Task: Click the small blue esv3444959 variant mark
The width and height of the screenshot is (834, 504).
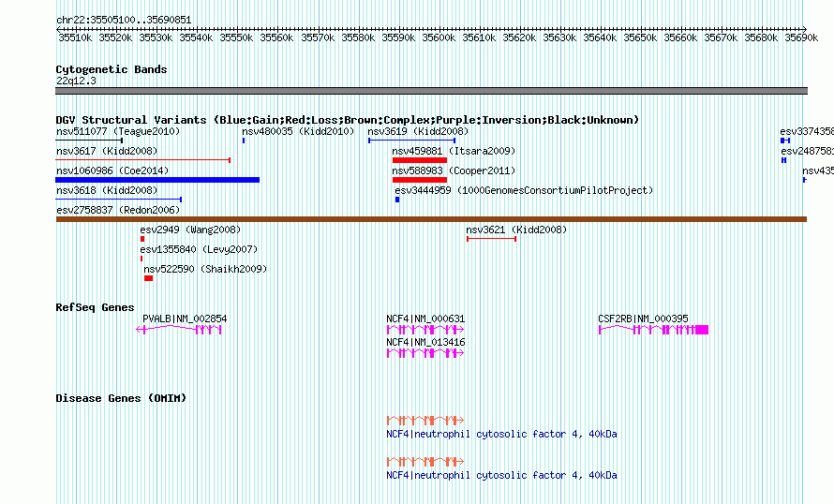Action: point(397,200)
